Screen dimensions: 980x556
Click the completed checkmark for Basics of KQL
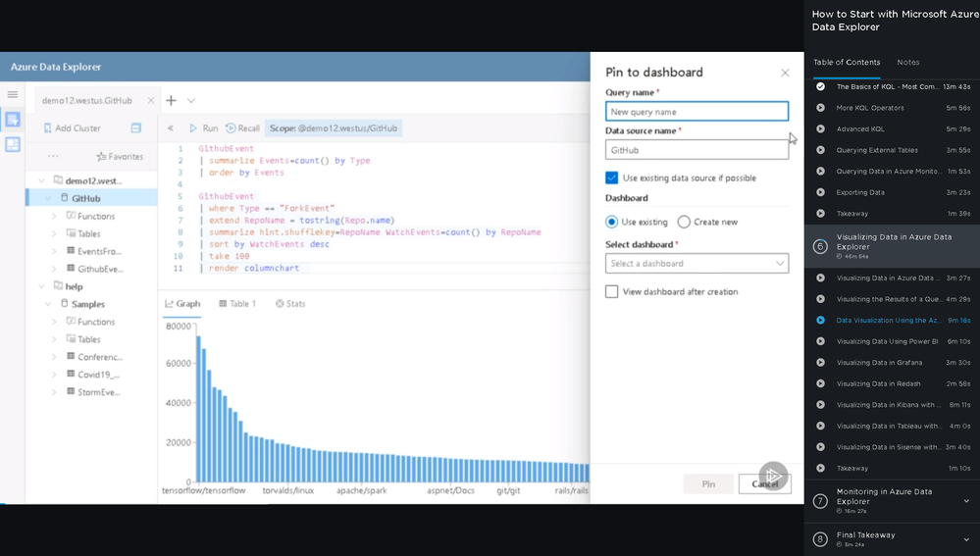[821, 87]
